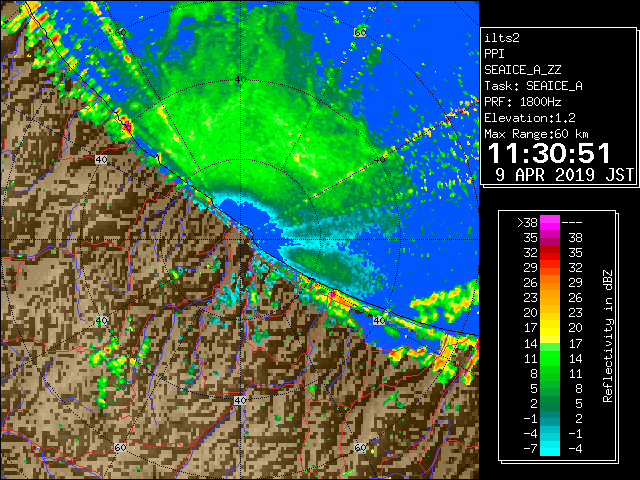Select the date "9 APR 2019 JST"

(564, 175)
